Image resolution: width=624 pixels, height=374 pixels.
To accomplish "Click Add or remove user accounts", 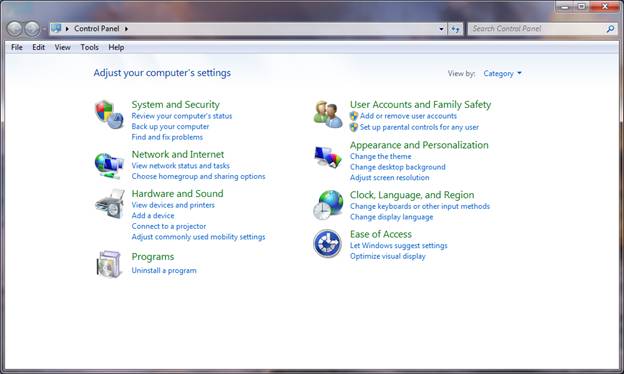I will pyautogui.click(x=408, y=116).
